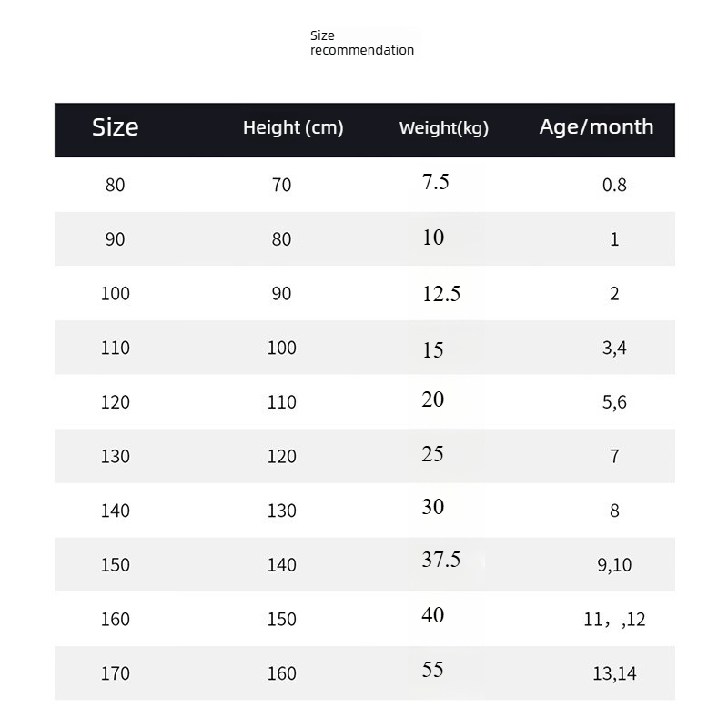Screen dimensions: 728x728
Task: Select the 0.8 age cell
Action: (614, 185)
